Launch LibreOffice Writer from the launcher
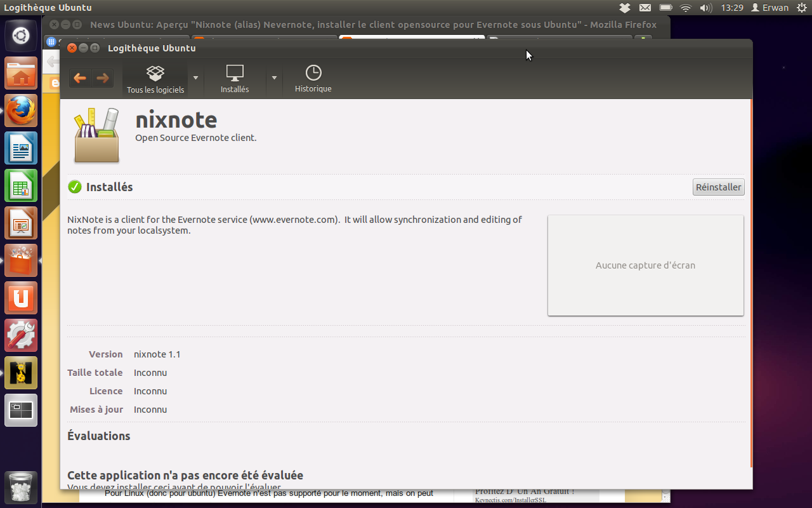Viewport: 812px width, 508px height. [x=21, y=148]
